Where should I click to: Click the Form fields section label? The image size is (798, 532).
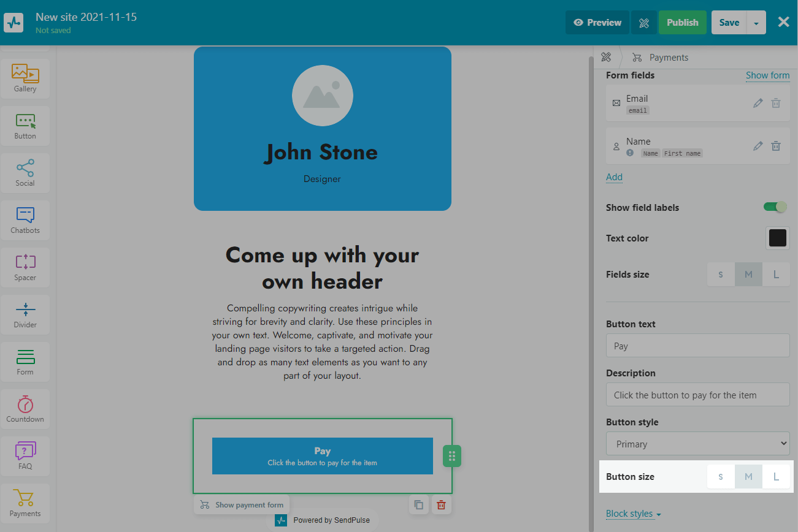(631, 75)
